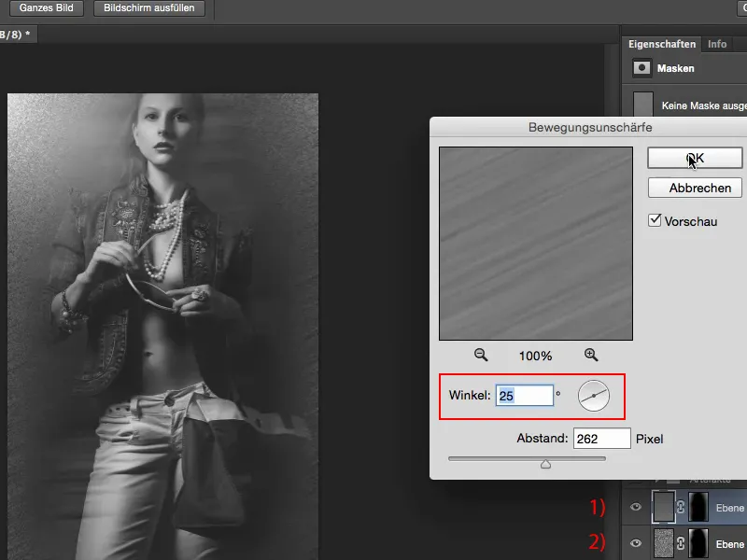Click the Keine Maske swatch in Eigenschaften

(x=644, y=103)
